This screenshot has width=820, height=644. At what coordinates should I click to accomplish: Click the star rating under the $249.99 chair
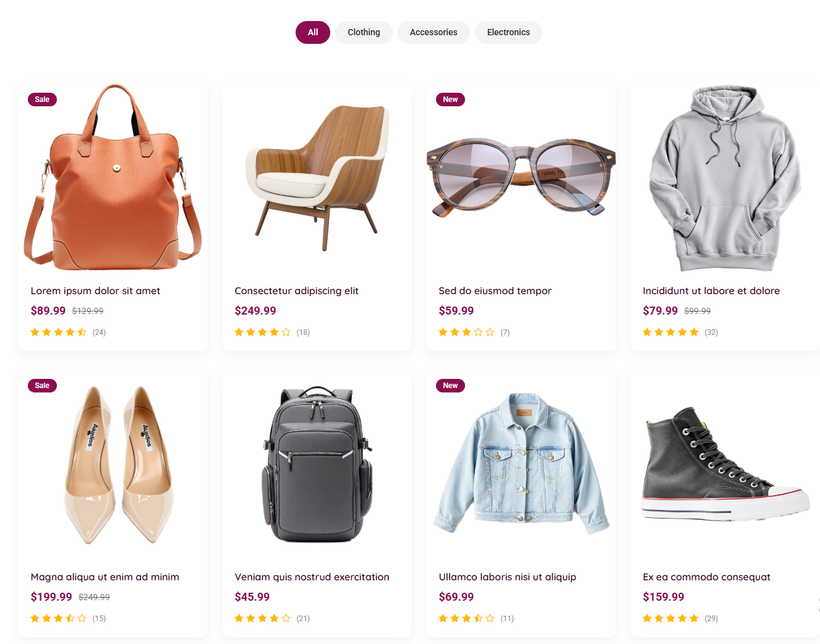tap(262, 333)
